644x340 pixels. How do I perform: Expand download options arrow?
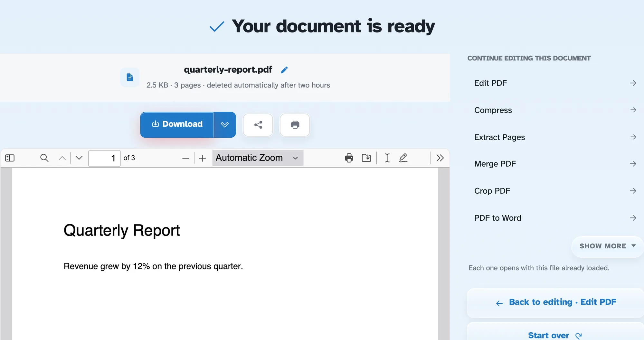[225, 125]
